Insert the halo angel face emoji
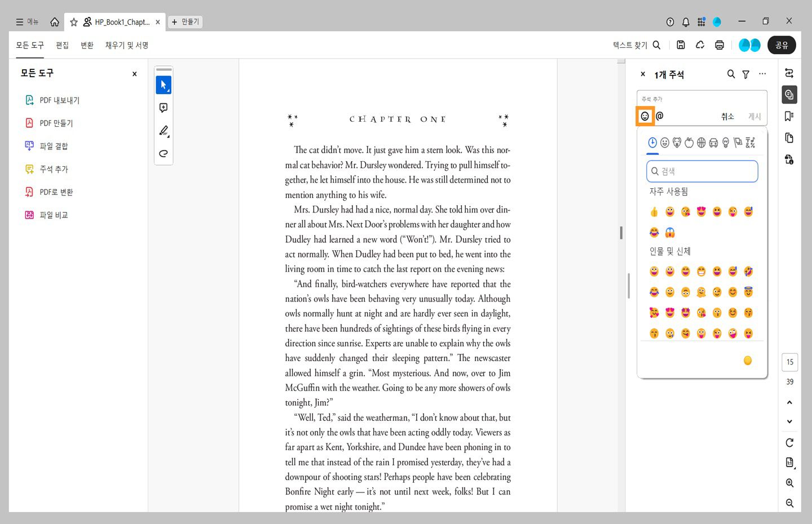The image size is (812, 524). (x=748, y=292)
